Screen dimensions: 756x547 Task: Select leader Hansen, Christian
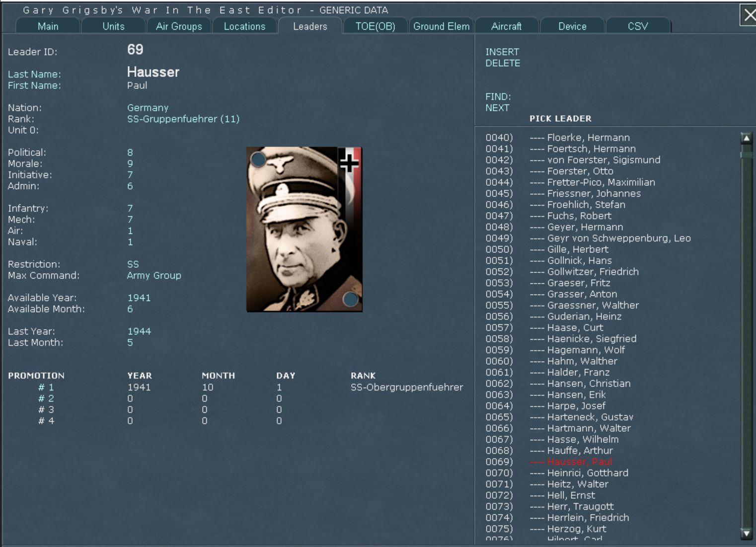pyautogui.click(x=580, y=384)
